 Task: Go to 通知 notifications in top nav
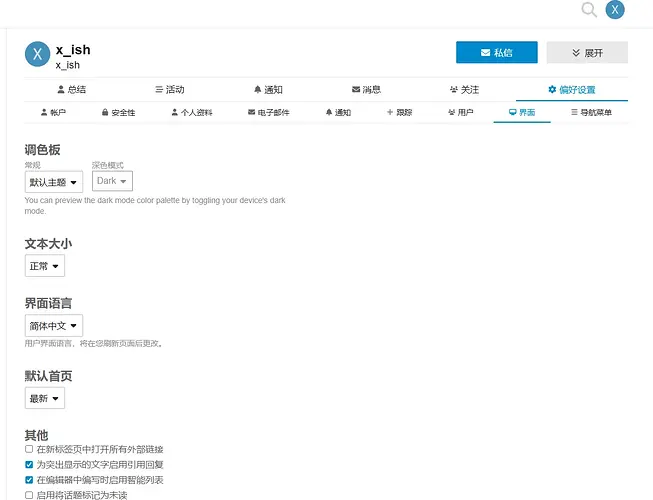tap(267, 90)
